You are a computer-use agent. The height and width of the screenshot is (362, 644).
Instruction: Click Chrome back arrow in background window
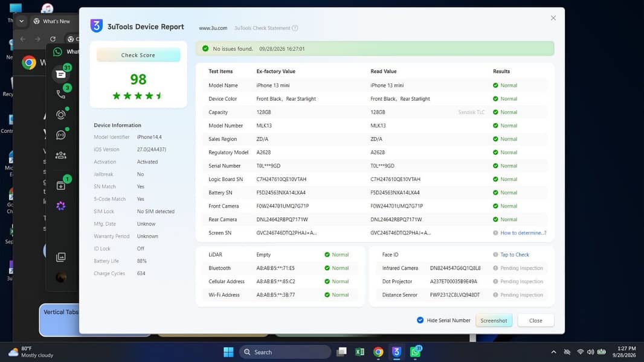point(23,39)
